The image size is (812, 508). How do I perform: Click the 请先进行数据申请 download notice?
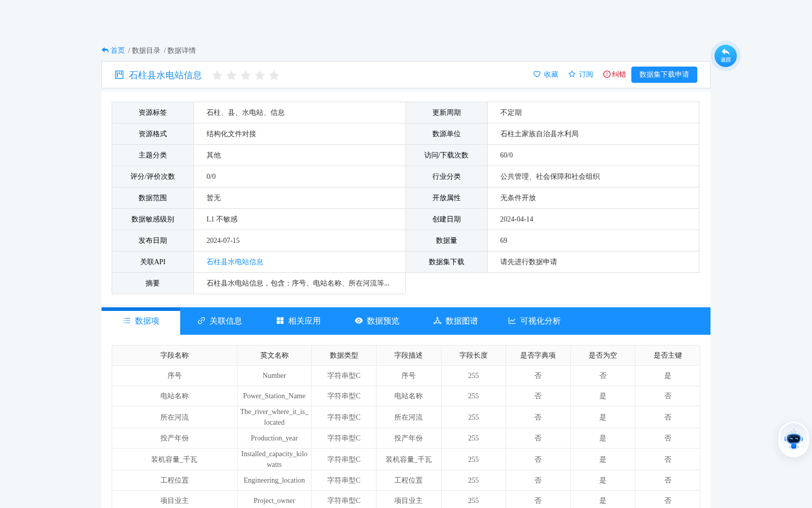click(x=529, y=262)
